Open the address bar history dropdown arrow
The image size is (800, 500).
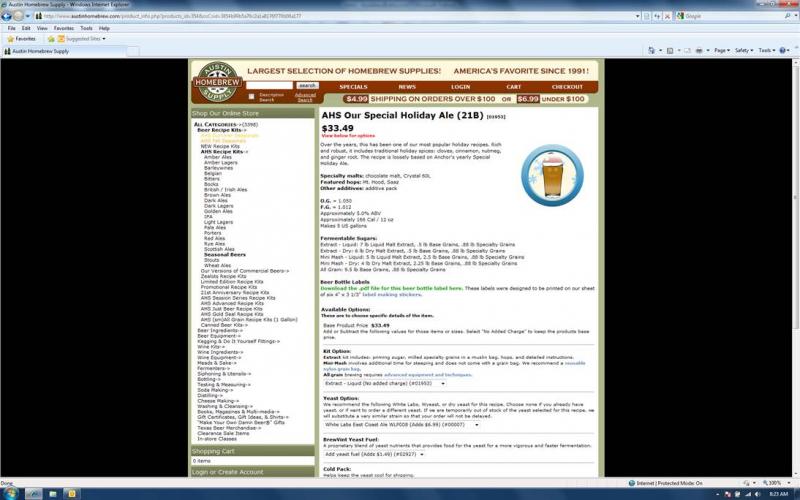637,16
